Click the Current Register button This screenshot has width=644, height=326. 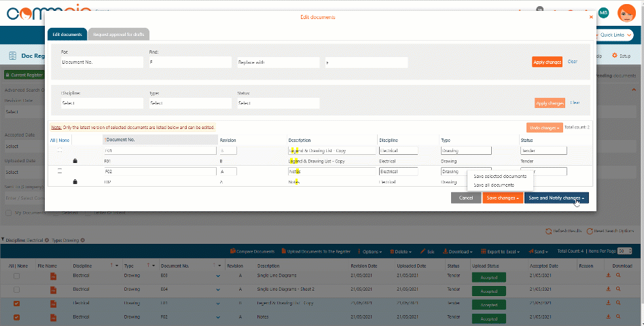[24, 75]
